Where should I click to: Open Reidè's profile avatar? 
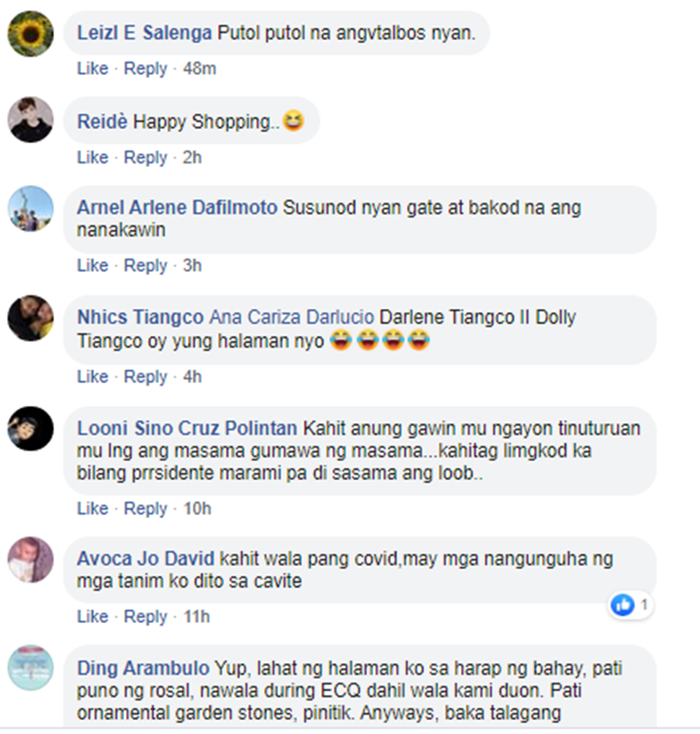pyautogui.click(x=31, y=120)
